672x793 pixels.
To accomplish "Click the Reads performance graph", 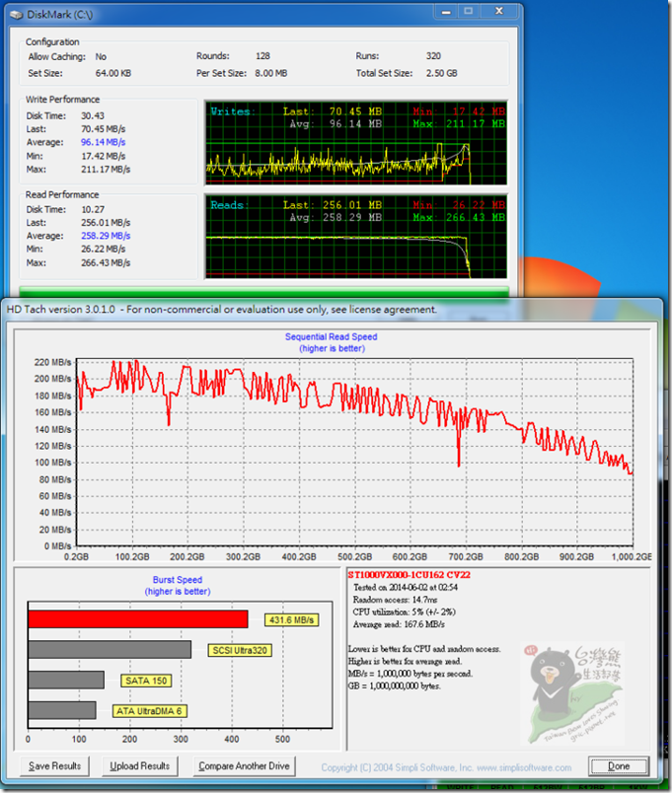I will point(355,237).
